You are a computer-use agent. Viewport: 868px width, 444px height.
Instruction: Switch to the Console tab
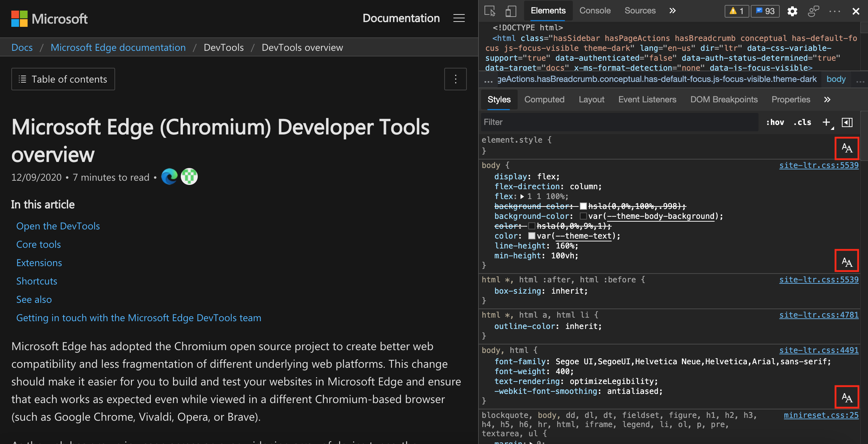pyautogui.click(x=594, y=10)
